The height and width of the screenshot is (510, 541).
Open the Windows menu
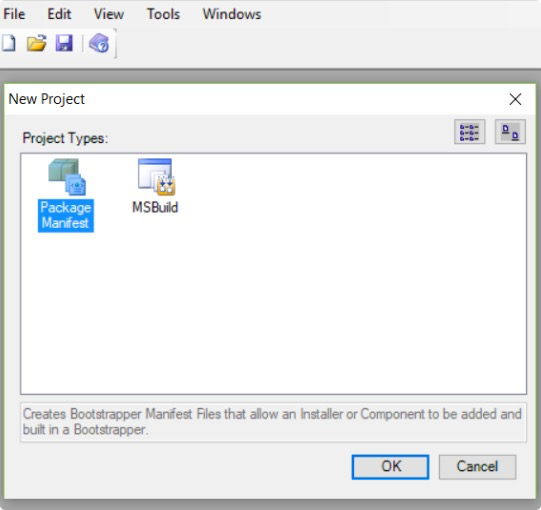pos(232,14)
